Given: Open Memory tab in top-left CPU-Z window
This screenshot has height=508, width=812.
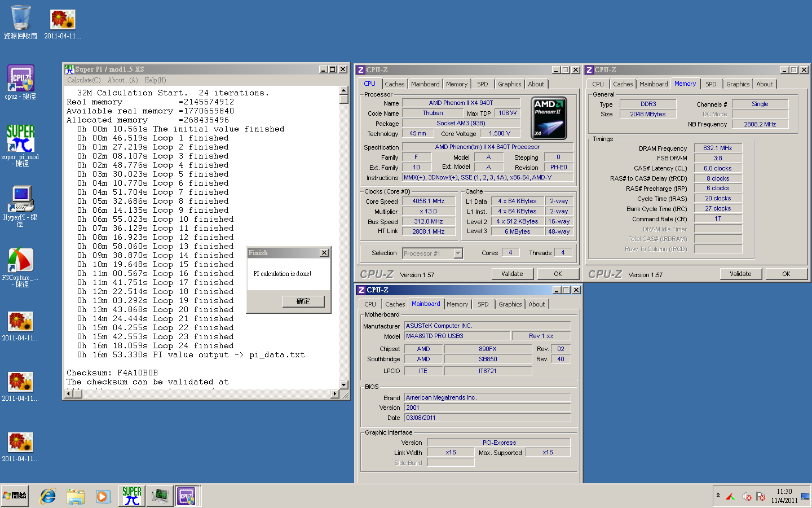Looking at the screenshot, I should [x=457, y=84].
